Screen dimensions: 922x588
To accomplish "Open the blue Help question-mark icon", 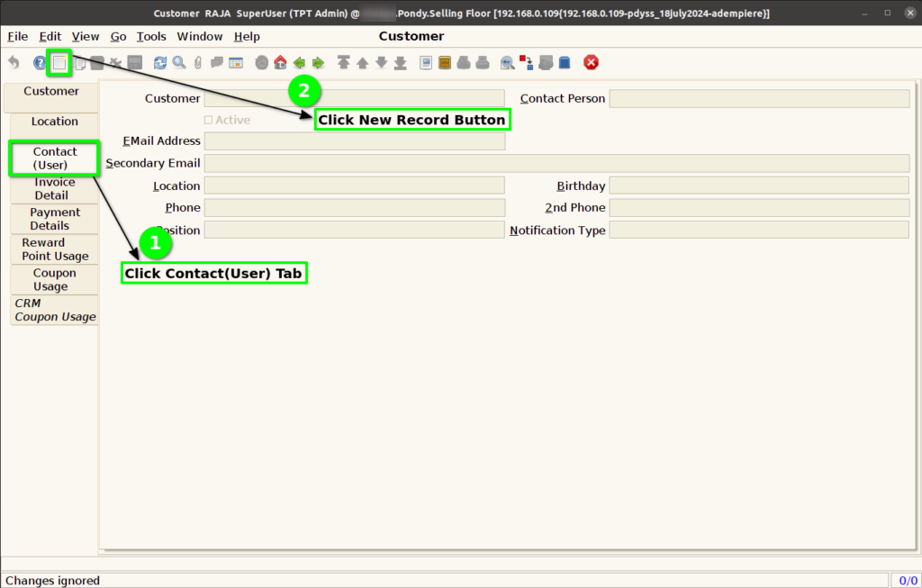I will 40,62.
